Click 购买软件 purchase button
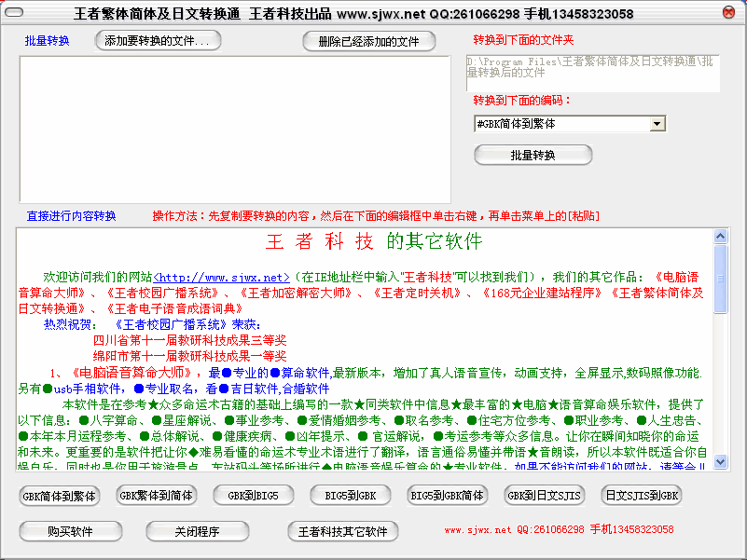The image size is (747, 560). coord(71,531)
